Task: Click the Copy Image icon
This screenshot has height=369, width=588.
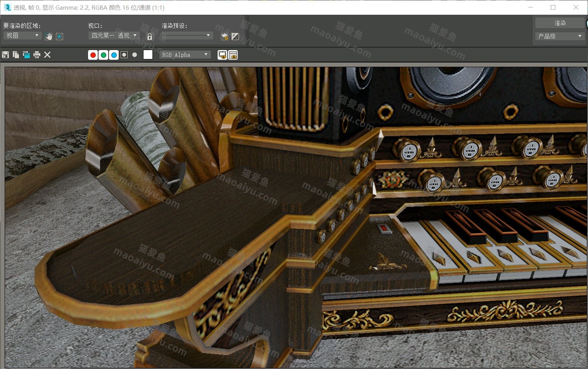Action: click(16, 55)
